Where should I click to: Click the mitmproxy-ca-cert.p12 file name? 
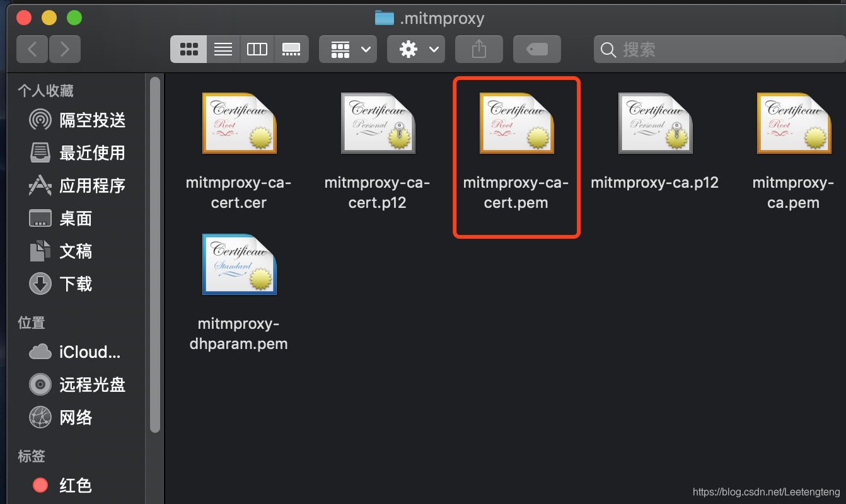[x=378, y=193]
